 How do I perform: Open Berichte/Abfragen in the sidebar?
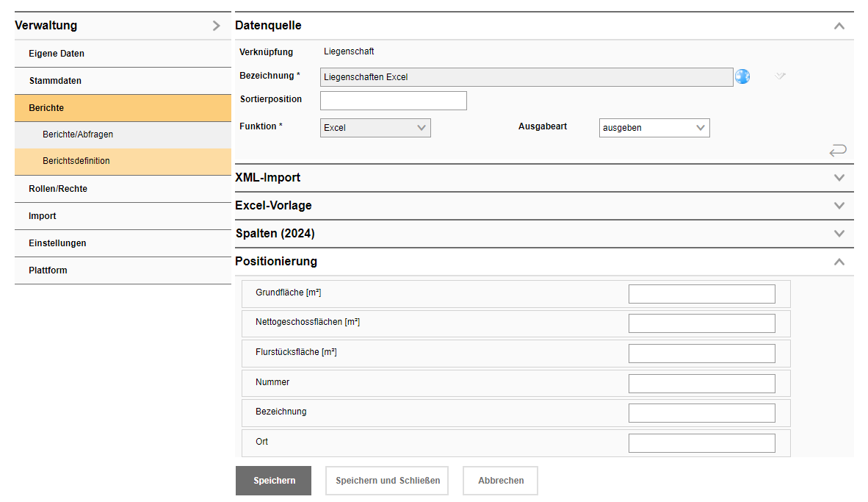coord(78,135)
